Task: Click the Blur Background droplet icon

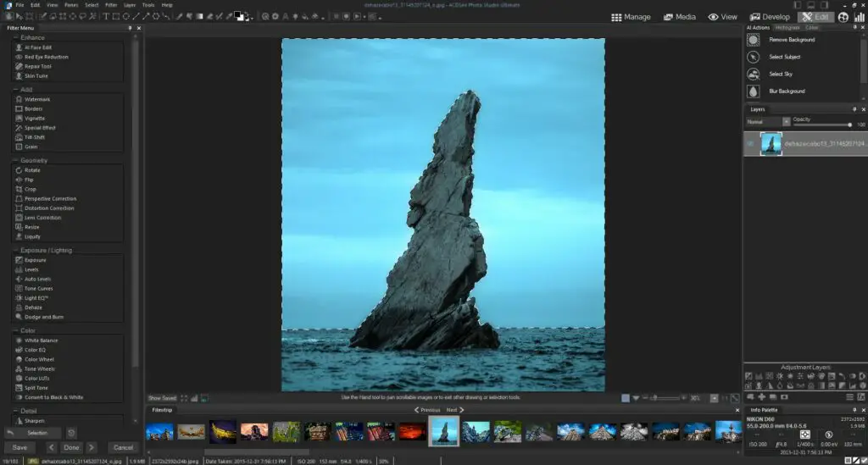Action: click(x=753, y=91)
